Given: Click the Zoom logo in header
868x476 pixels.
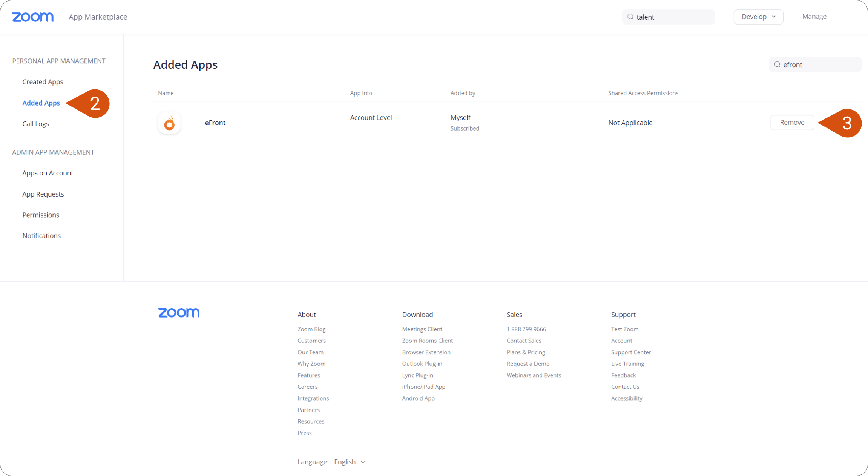Looking at the screenshot, I should pos(33,17).
